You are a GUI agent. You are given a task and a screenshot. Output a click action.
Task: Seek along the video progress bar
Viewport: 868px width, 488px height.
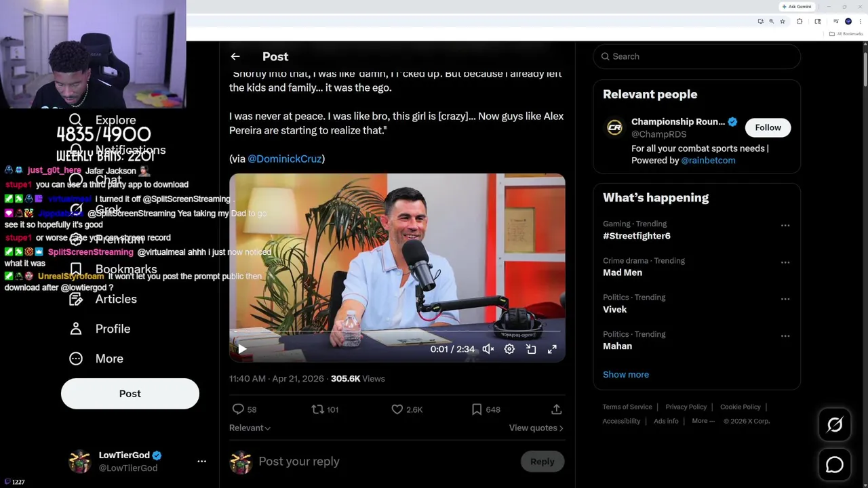click(x=397, y=332)
